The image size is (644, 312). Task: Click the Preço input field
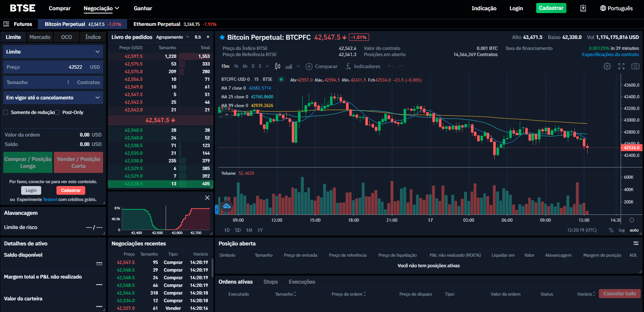[x=53, y=67]
